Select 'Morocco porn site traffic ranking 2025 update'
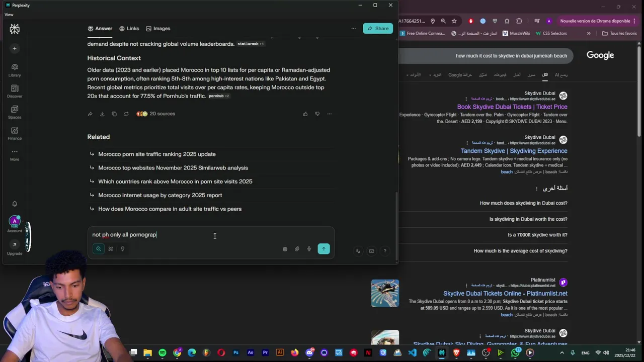 [x=157, y=154]
